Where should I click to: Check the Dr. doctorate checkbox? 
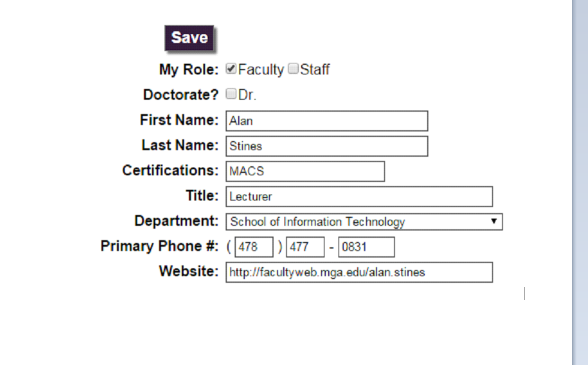[x=230, y=94]
